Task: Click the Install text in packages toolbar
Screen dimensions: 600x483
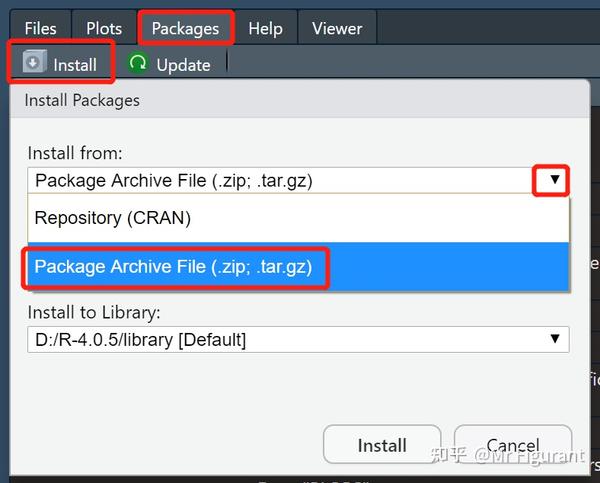Action: (x=75, y=65)
